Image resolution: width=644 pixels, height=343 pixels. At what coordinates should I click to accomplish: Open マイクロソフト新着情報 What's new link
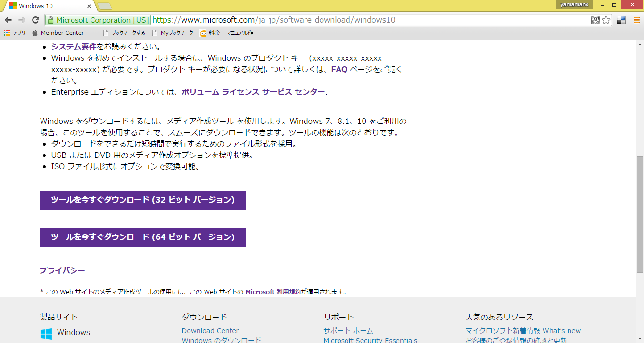(523, 331)
